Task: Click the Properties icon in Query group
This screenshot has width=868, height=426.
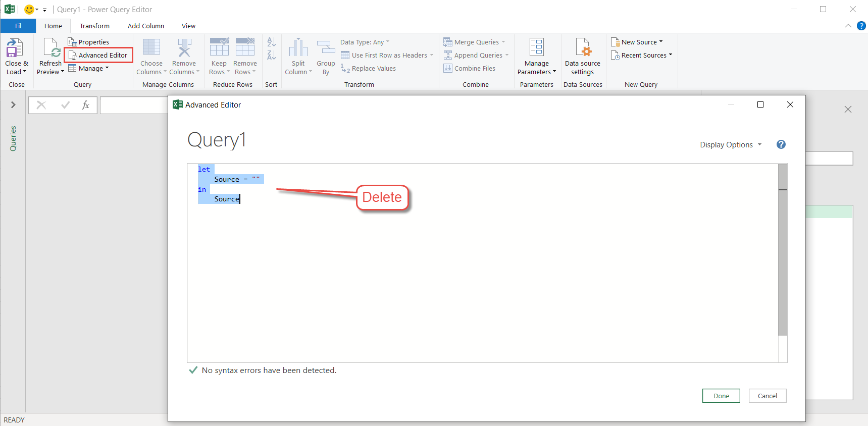Action: click(x=72, y=42)
